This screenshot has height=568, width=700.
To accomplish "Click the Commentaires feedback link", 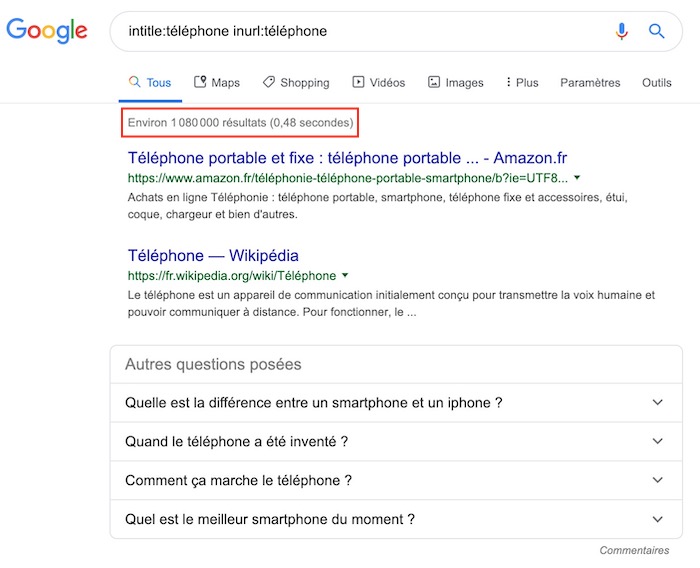I will 634,550.
